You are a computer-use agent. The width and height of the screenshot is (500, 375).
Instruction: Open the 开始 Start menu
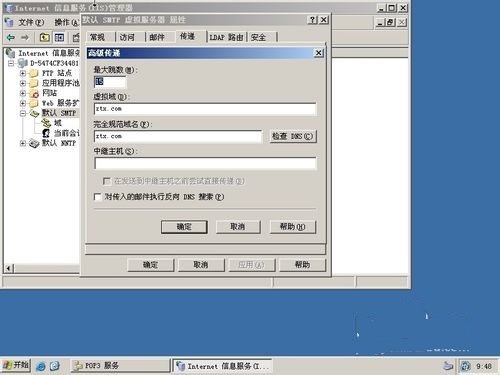tap(16, 366)
